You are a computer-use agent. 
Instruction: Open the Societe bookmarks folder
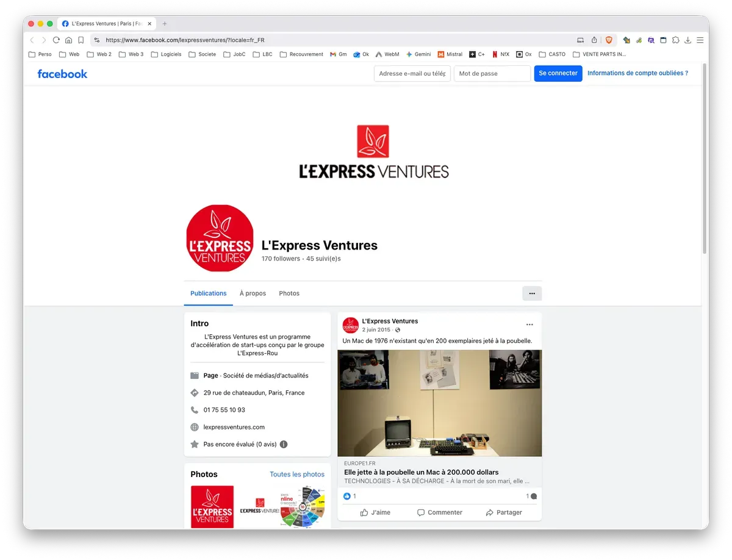click(x=203, y=54)
